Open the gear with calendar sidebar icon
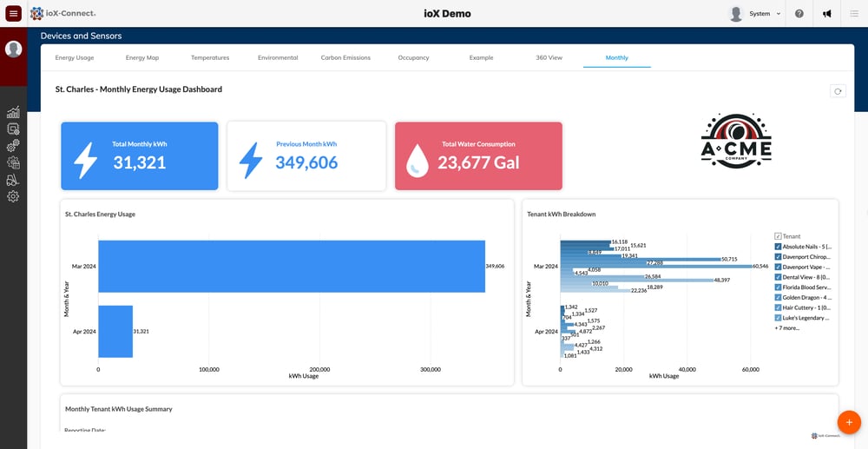This screenshot has height=449, width=868. coord(13,162)
